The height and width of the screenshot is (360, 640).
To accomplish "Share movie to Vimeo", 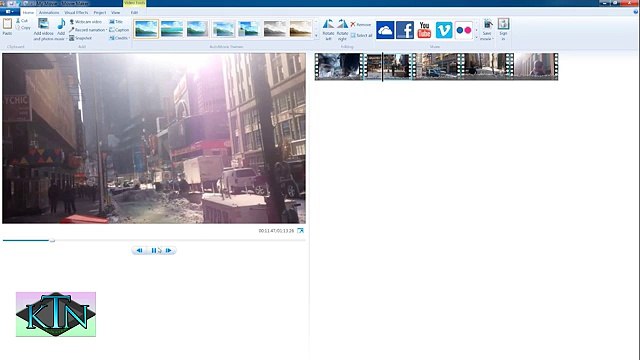I will [444, 30].
